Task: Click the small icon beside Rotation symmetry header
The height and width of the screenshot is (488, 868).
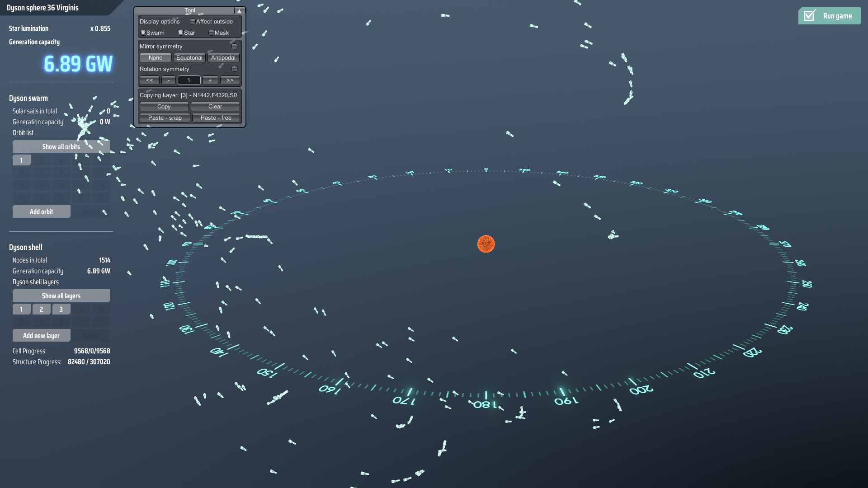Action: (234, 69)
